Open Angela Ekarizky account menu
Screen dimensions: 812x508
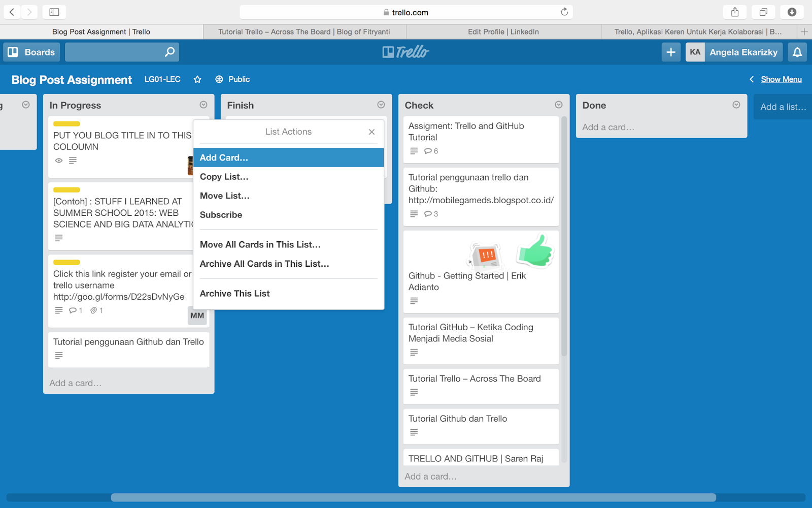tap(743, 52)
